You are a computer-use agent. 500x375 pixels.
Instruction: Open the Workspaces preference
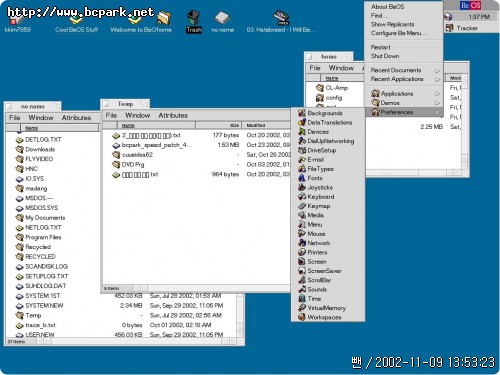click(x=328, y=317)
